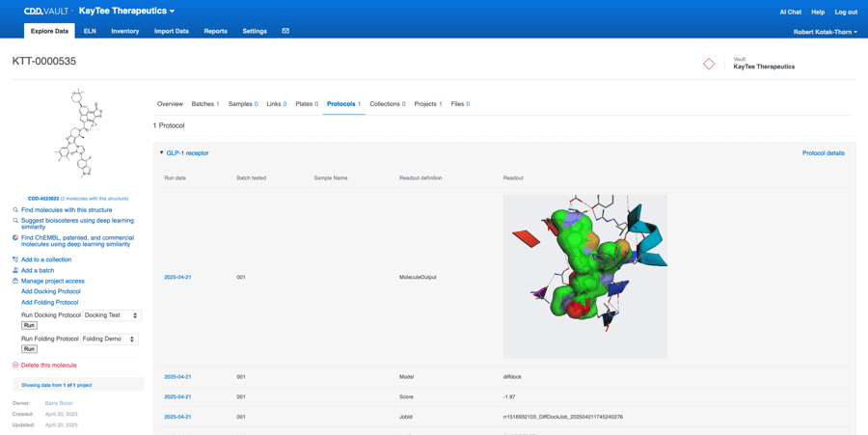The width and height of the screenshot is (868, 435).
Task: Open the Reports tab
Action: (x=215, y=31)
